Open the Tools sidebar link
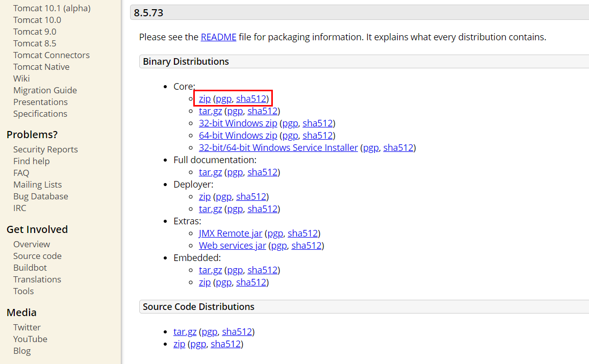 (x=23, y=291)
